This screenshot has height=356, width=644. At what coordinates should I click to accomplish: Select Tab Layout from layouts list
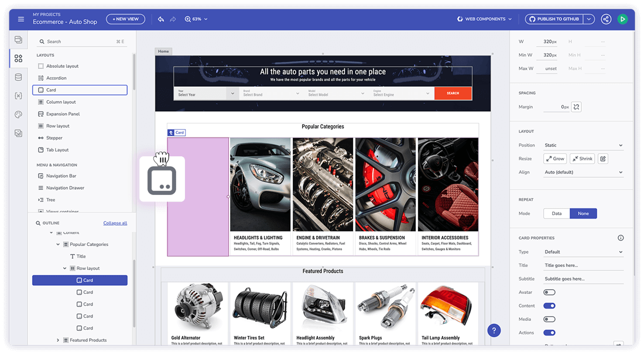pos(57,150)
